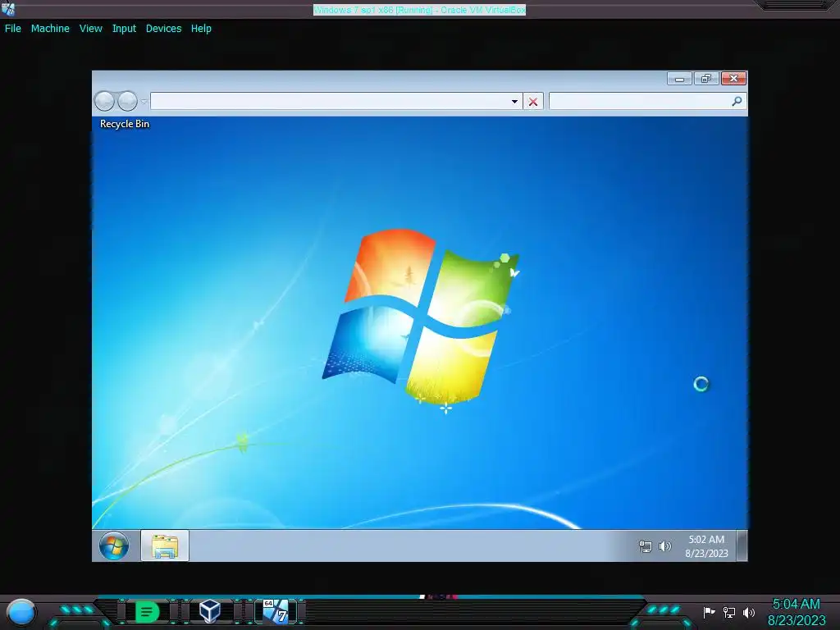Open guest Windows Explorer taskbar icon

pos(164,546)
